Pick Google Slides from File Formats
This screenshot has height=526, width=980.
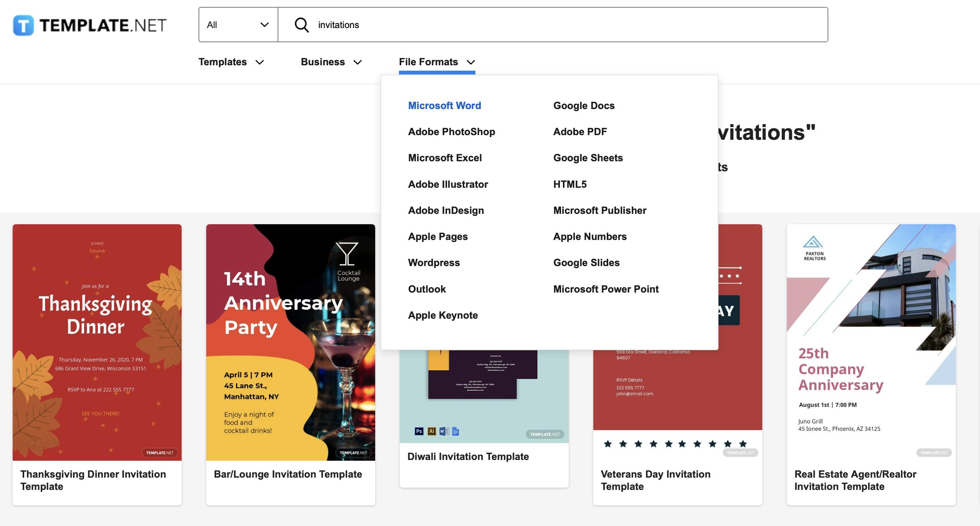pos(586,263)
